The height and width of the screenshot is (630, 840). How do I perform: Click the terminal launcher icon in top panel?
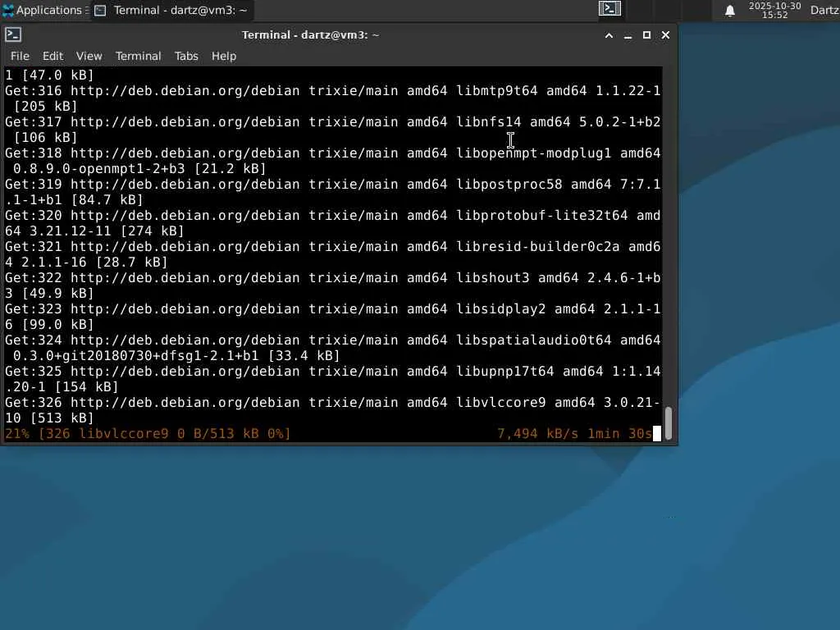click(609, 8)
